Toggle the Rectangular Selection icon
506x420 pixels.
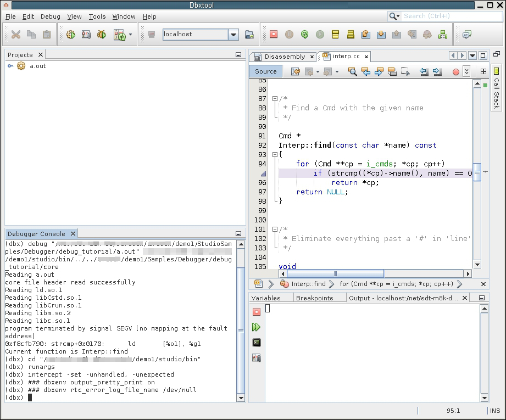point(405,71)
